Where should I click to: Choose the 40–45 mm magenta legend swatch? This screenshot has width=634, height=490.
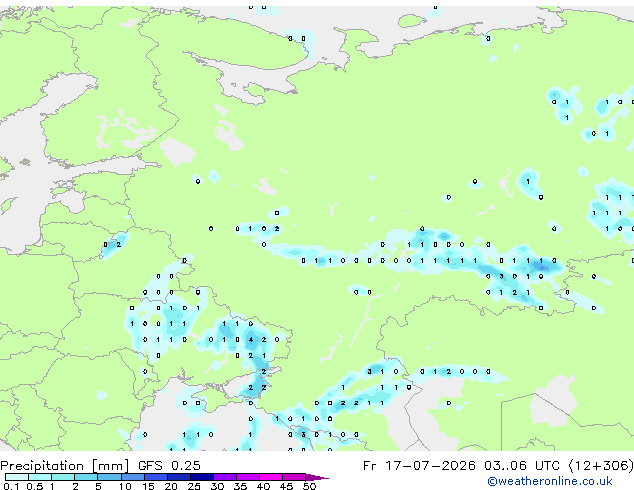[x=271, y=477]
